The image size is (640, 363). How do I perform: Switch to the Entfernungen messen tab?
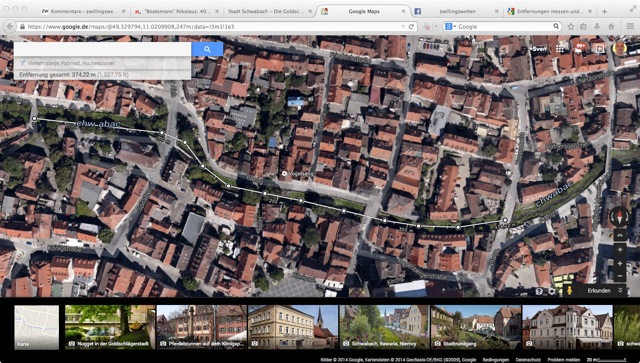tap(550, 11)
